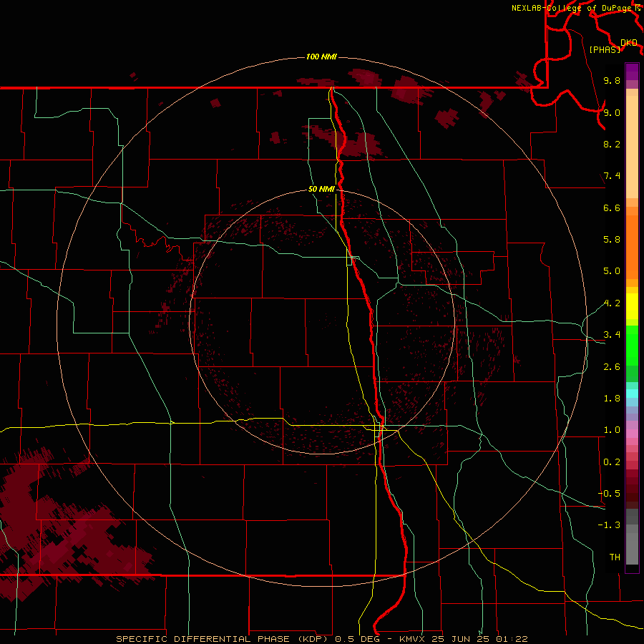Click the 1.8 legend value
The image size is (644, 644).
(x=612, y=399)
